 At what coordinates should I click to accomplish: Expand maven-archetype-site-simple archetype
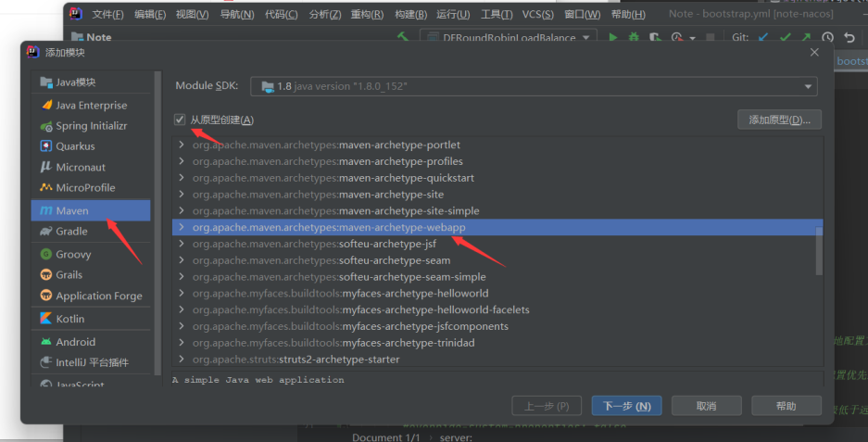[x=182, y=210]
